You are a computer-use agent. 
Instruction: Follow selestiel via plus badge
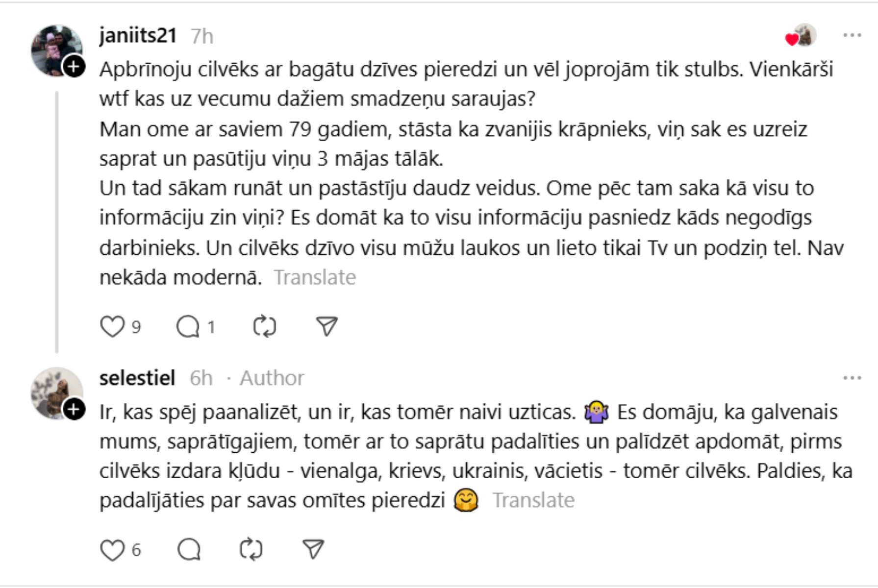click(74, 409)
